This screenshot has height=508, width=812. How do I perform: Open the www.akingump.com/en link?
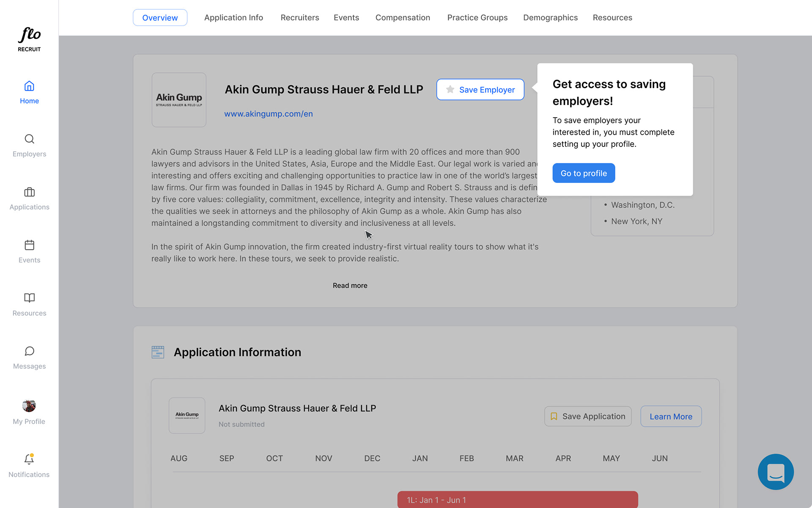coord(269,114)
